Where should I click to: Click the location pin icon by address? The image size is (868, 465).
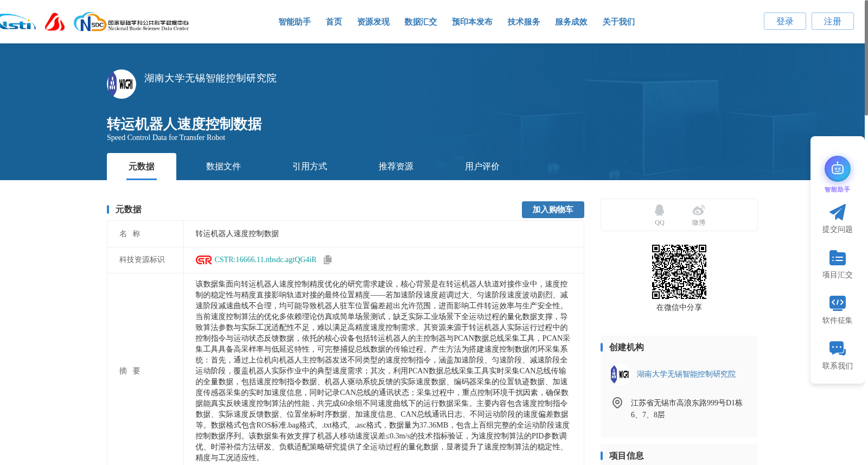[x=617, y=403]
